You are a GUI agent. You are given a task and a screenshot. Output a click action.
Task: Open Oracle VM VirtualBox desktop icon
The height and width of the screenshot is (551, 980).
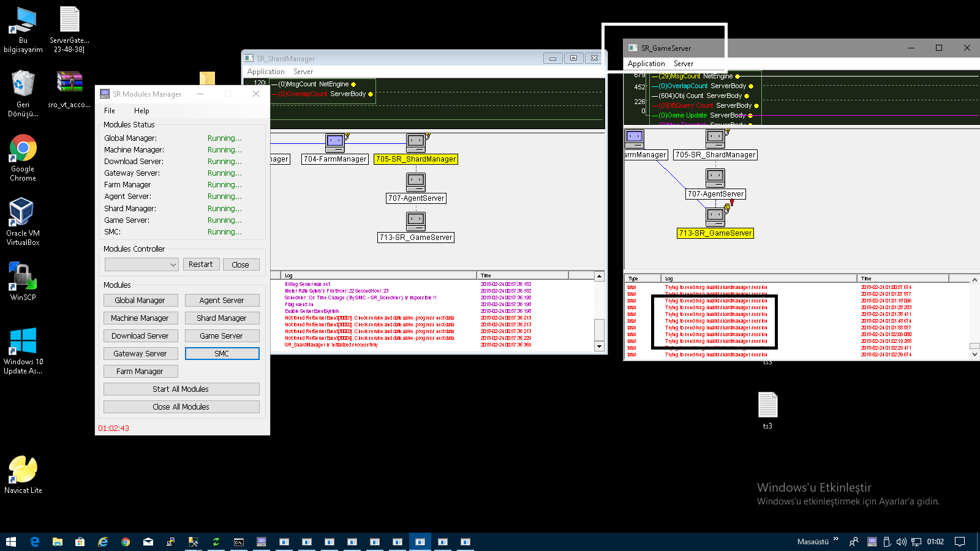pos(23,222)
